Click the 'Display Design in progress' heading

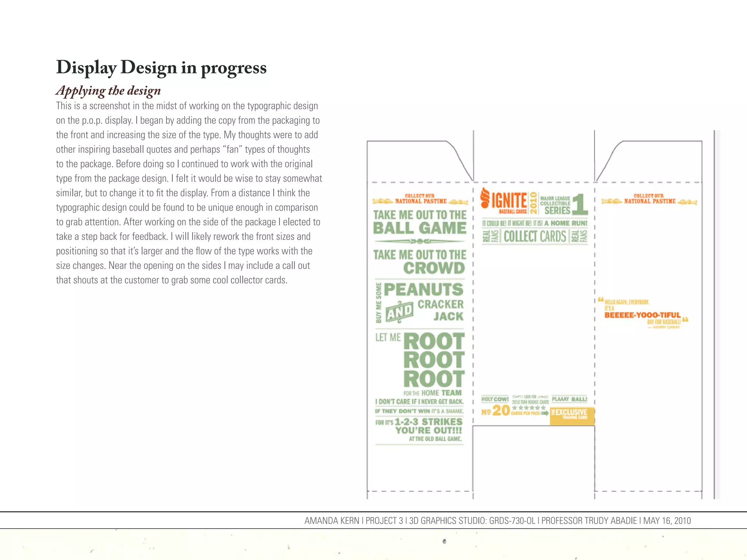pyautogui.click(x=161, y=68)
